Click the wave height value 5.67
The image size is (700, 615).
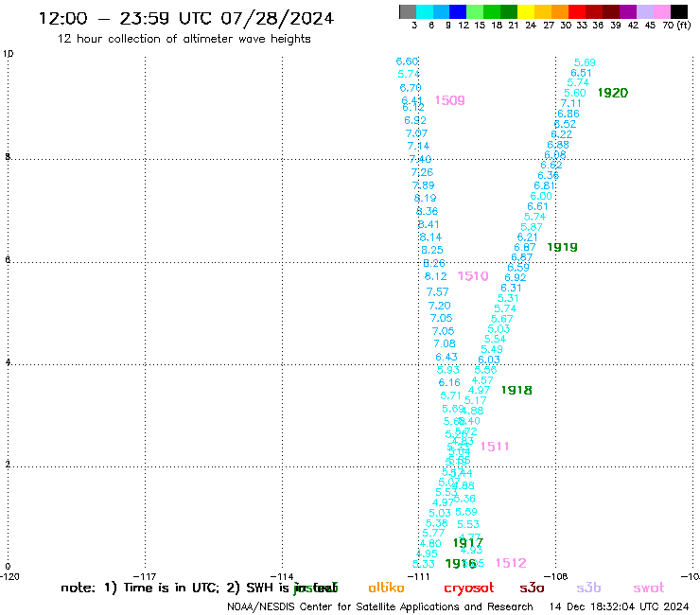[x=501, y=319]
